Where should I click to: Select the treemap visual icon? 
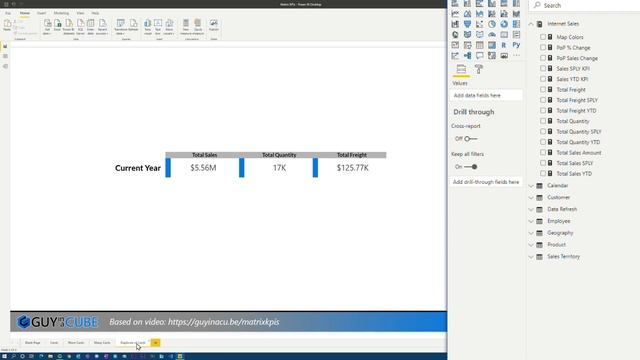point(516,24)
